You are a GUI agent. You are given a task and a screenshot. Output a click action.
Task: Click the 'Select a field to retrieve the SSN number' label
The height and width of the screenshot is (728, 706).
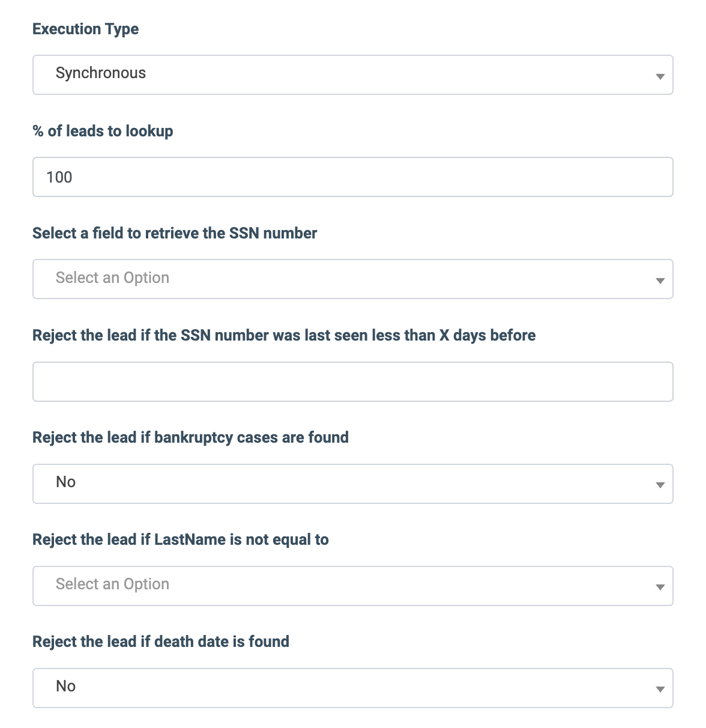(175, 233)
